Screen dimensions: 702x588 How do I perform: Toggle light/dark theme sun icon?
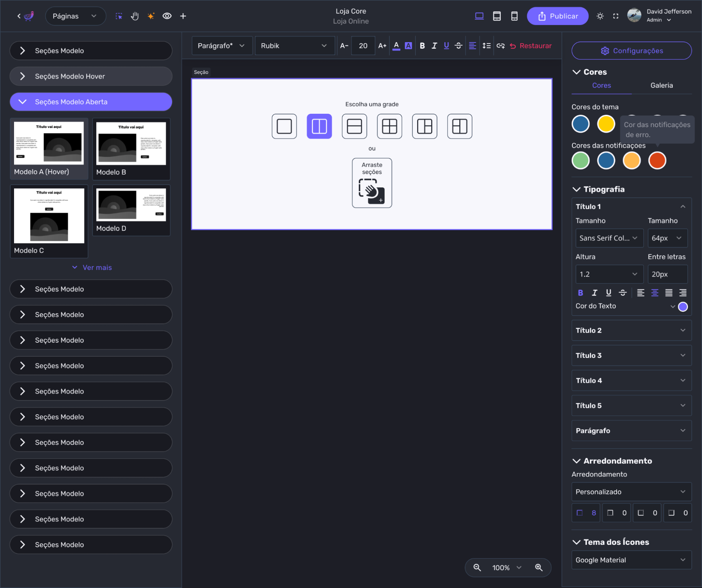coord(600,16)
